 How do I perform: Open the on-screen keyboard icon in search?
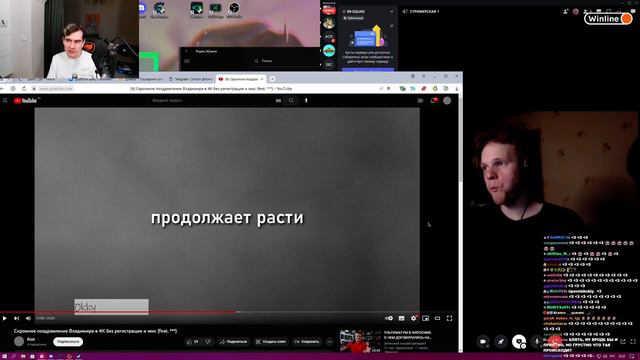coord(278,100)
